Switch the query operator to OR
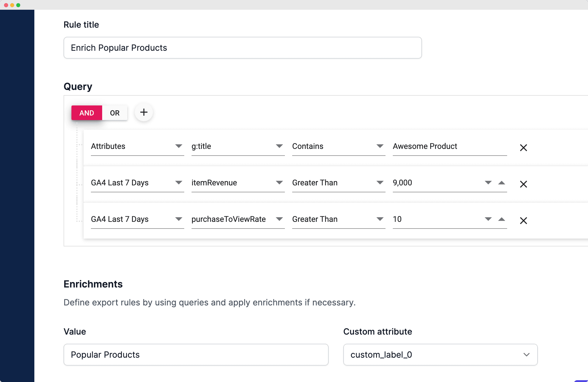The height and width of the screenshot is (382, 588). point(115,113)
